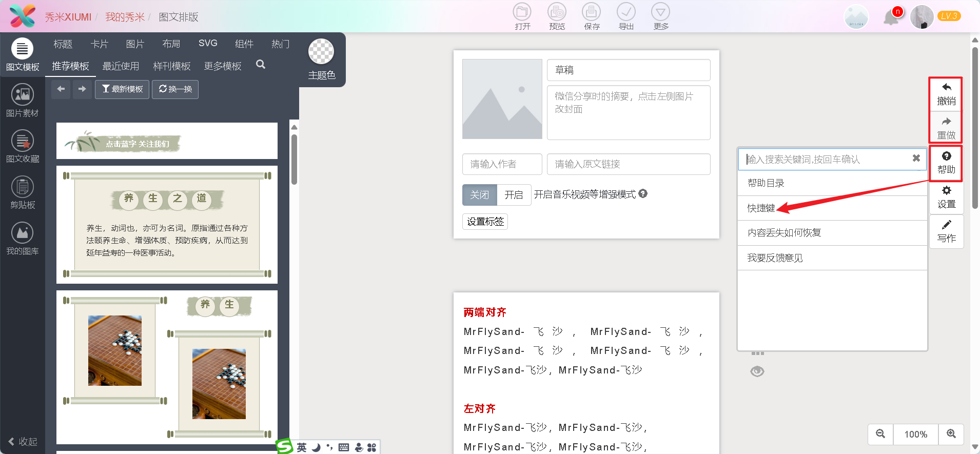Click the 撤销 undo button
The width and height of the screenshot is (980, 454).
946,94
